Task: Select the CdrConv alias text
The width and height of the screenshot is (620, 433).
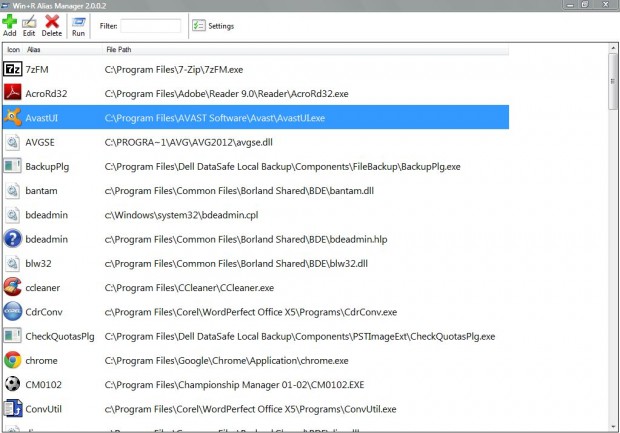Action: (x=44, y=312)
